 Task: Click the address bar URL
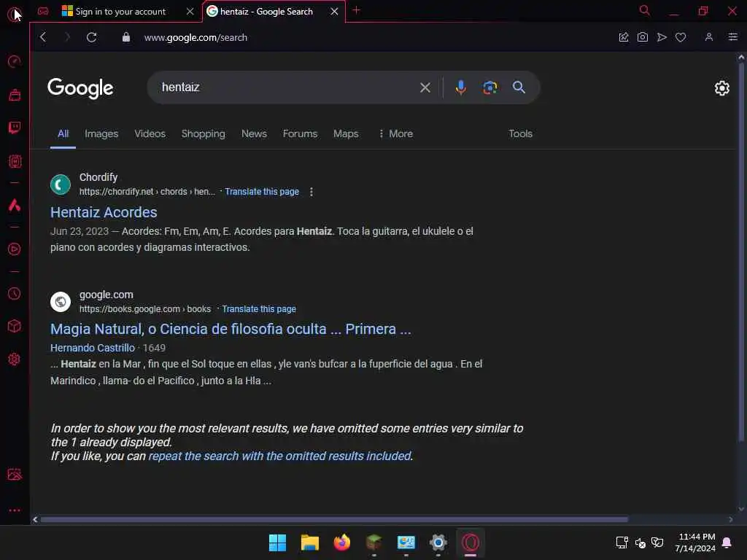click(x=196, y=38)
